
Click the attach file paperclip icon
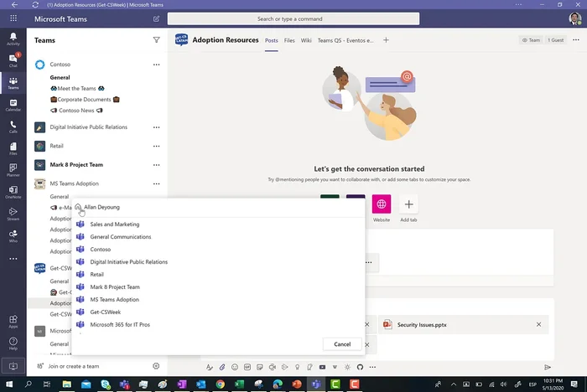coord(222,367)
